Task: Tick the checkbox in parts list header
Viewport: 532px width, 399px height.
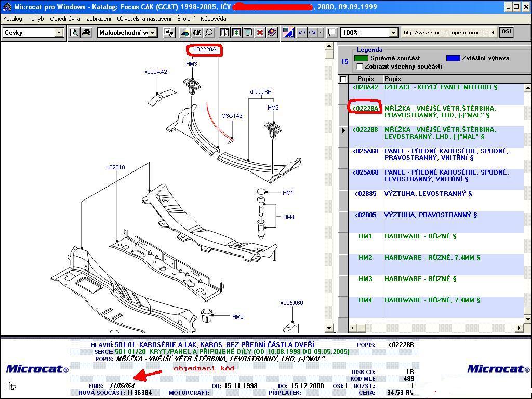Action: click(x=343, y=79)
